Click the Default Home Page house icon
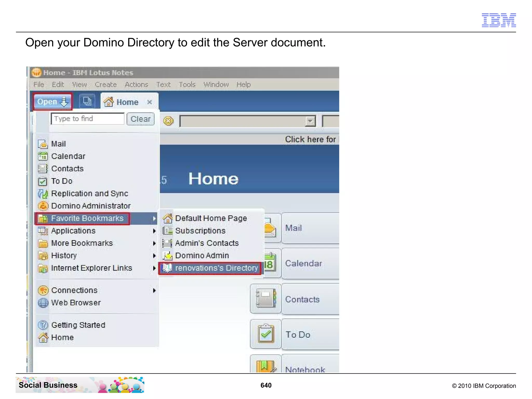This screenshot has width=532, height=399. [x=168, y=218]
